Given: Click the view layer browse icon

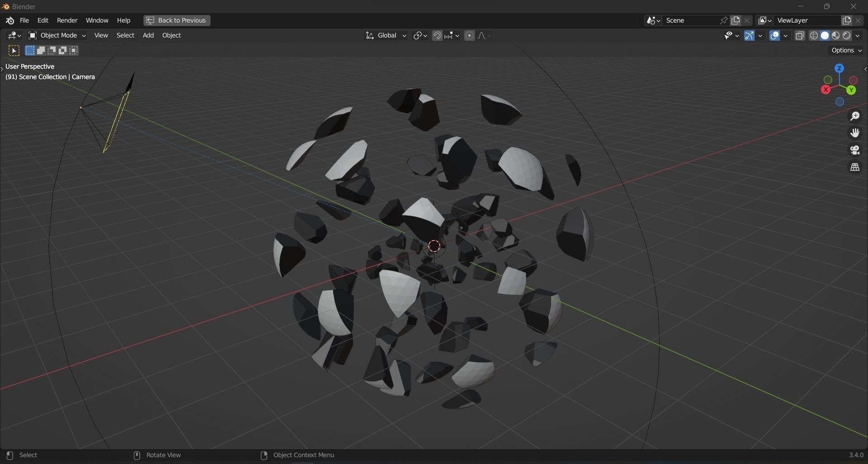Looking at the screenshot, I should (764, 20).
